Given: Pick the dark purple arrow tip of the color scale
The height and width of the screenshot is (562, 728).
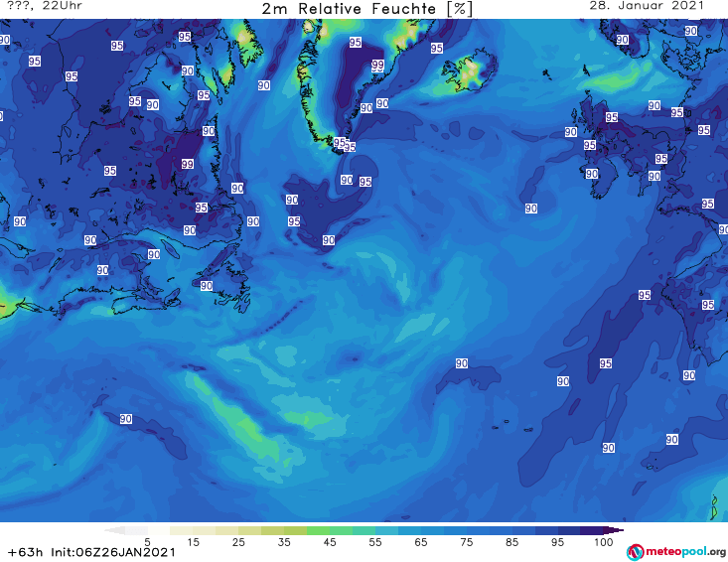Looking at the screenshot, I should pos(614,530).
